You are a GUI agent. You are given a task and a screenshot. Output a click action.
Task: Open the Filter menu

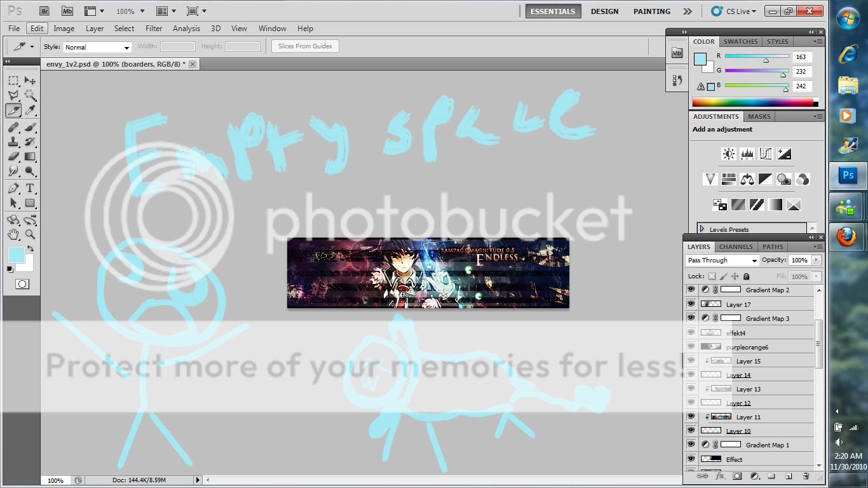(x=154, y=29)
